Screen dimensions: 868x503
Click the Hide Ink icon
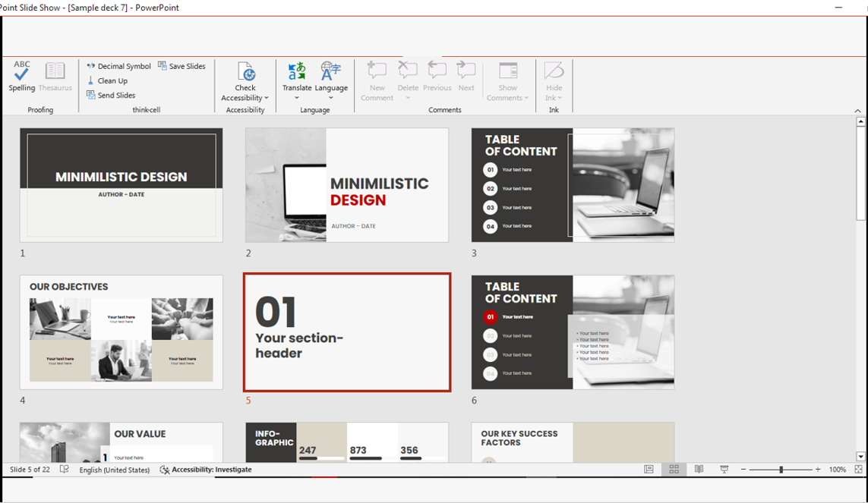[x=554, y=71]
